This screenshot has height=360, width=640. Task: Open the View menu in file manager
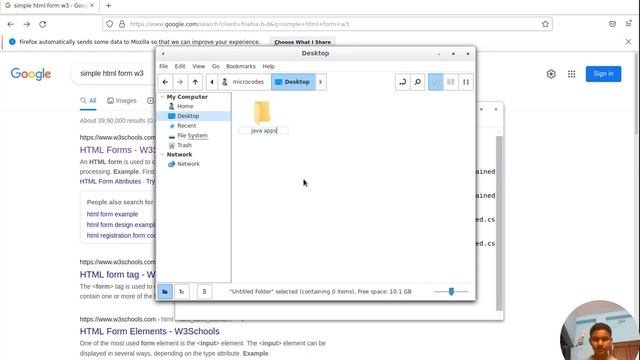[x=198, y=66]
